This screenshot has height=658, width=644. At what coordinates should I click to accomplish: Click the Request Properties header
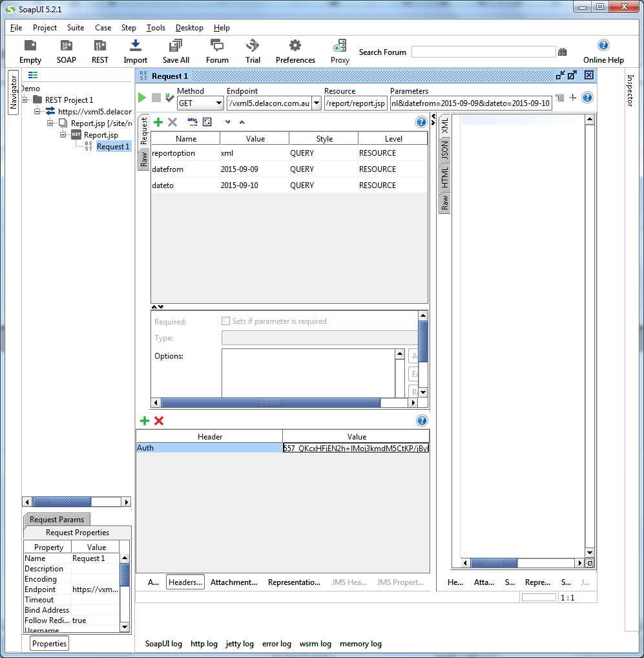tap(77, 533)
